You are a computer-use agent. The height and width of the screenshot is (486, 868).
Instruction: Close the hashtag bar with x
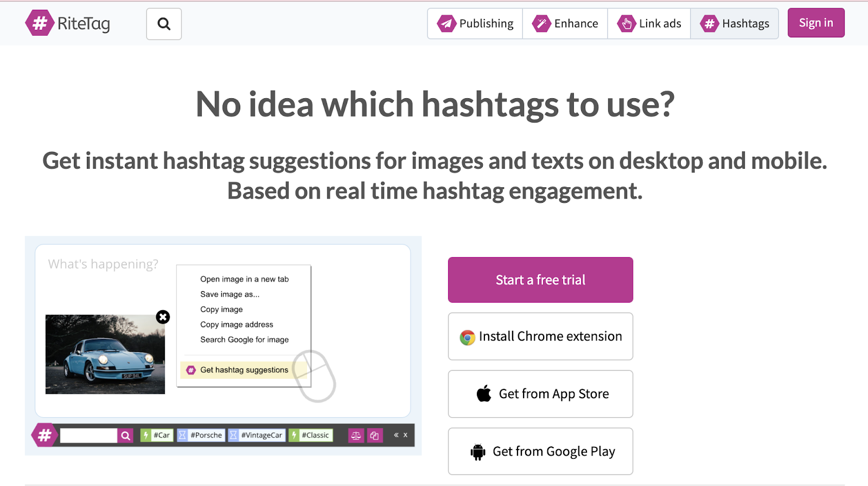pos(405,435)
